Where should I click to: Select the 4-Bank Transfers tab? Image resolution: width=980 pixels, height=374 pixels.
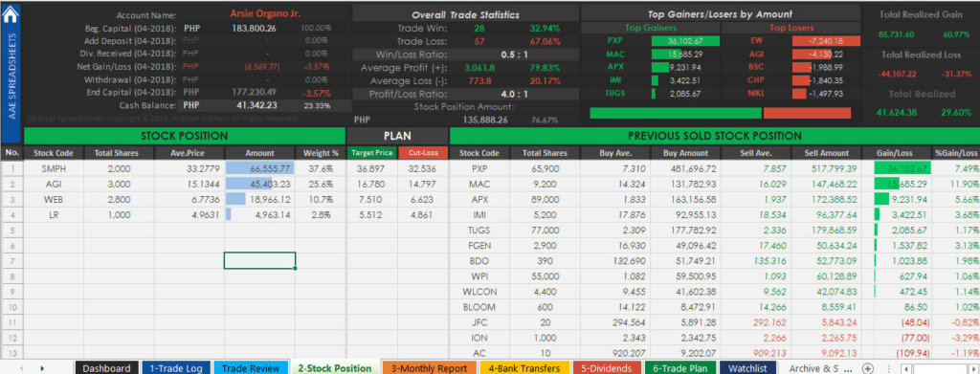coord(524,367)
